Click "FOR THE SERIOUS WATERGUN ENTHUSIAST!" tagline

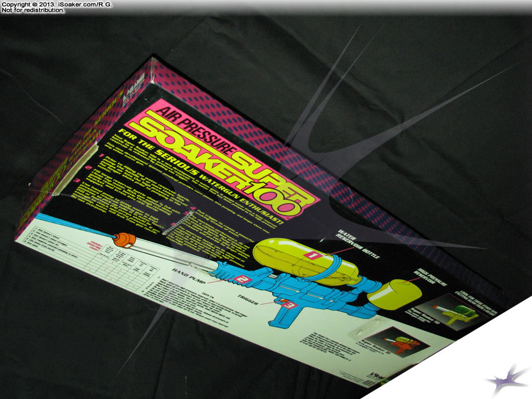[x=201, y=178]
